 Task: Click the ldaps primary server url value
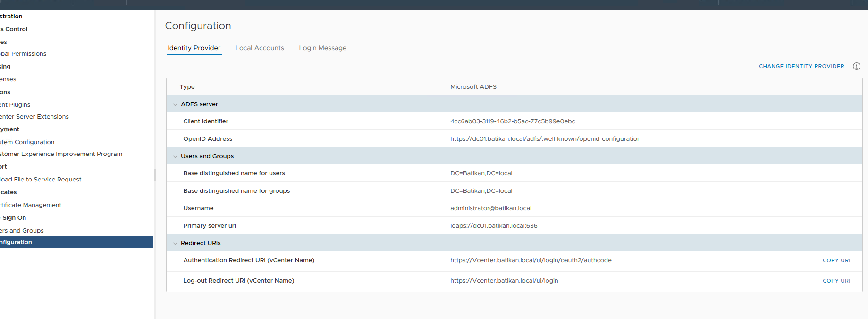click(494, 226)
